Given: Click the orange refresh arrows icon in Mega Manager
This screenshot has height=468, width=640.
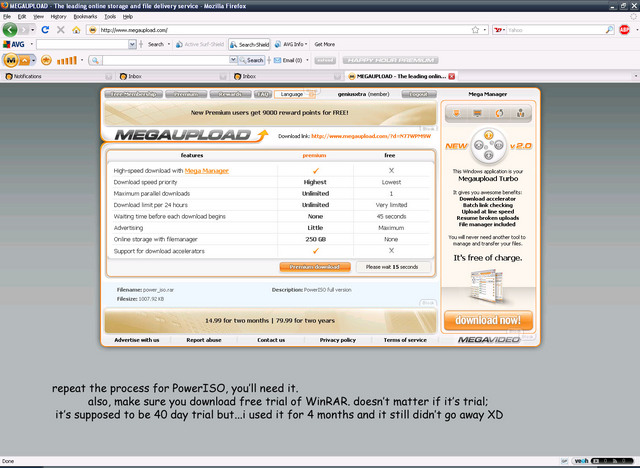Looking at the screenshot, I should point(499,113).
